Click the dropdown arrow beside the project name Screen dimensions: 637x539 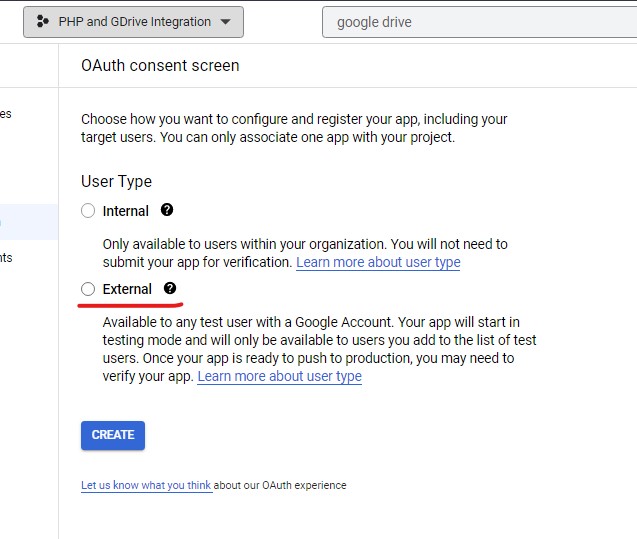pyautogui.click(x=226, y=22)
